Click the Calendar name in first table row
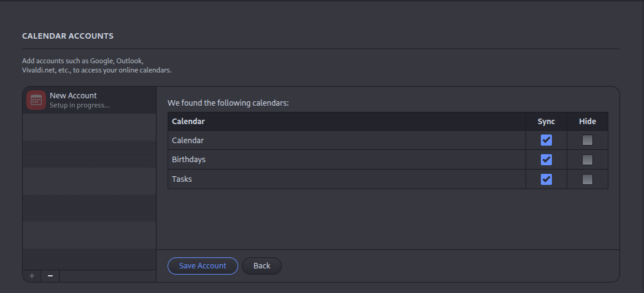 188,140
